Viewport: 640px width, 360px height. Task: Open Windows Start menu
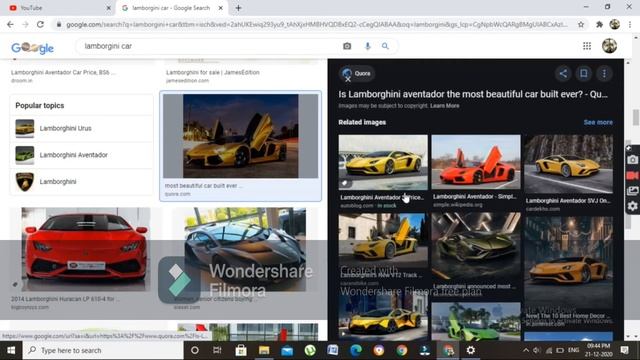tap(11, 350)
